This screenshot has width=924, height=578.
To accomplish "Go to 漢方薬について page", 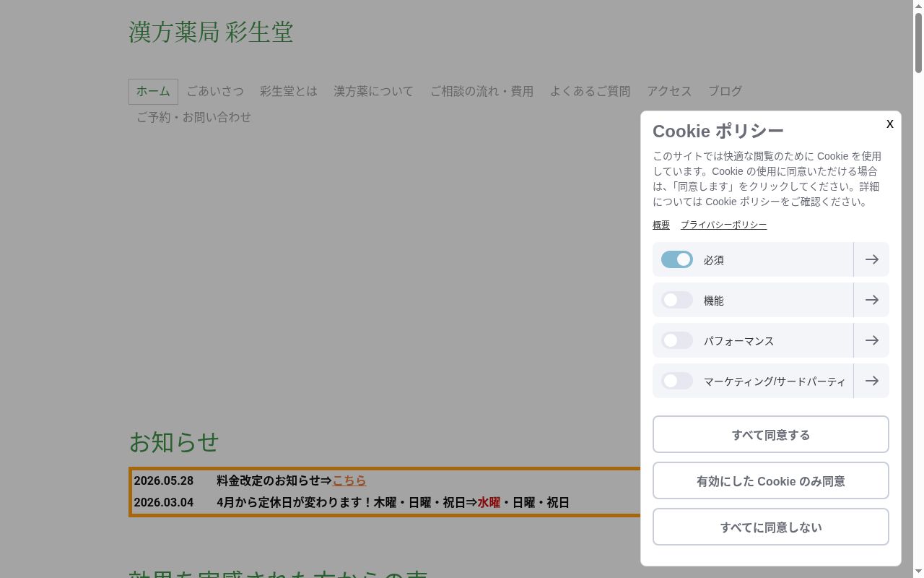I will coord(374,92).
